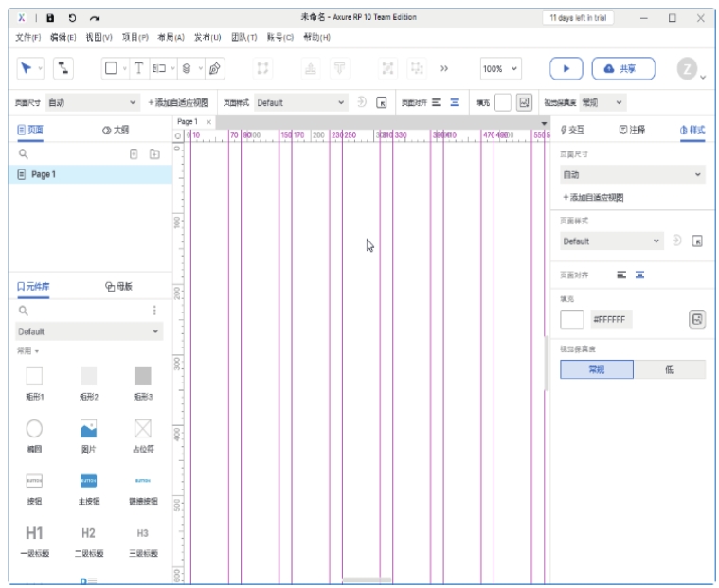Click 添加自适应视图 link in style panel

(x=593, y=198)
